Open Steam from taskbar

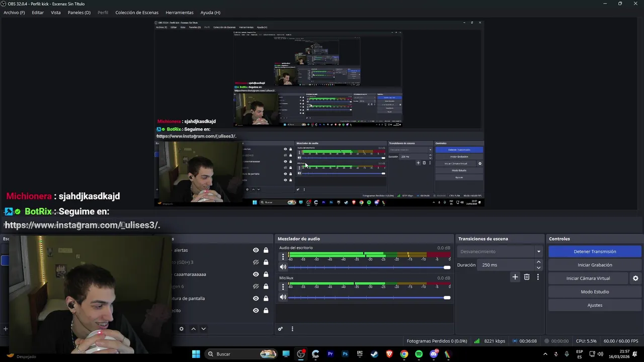coord(374,354)
